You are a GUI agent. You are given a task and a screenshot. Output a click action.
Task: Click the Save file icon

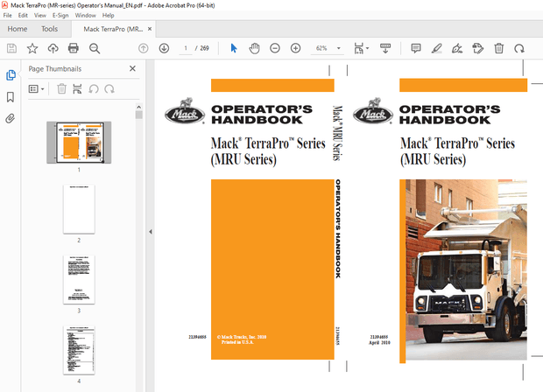click(x=11, y=48)
